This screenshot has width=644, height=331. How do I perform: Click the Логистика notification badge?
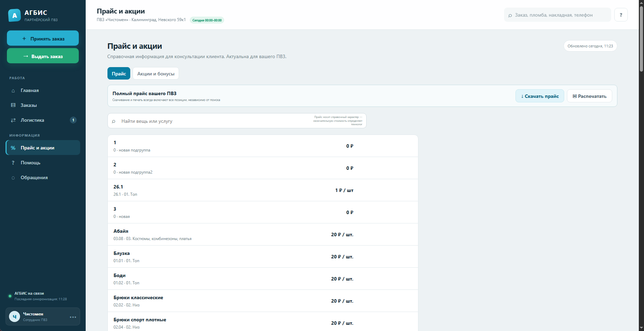[73, 120]
